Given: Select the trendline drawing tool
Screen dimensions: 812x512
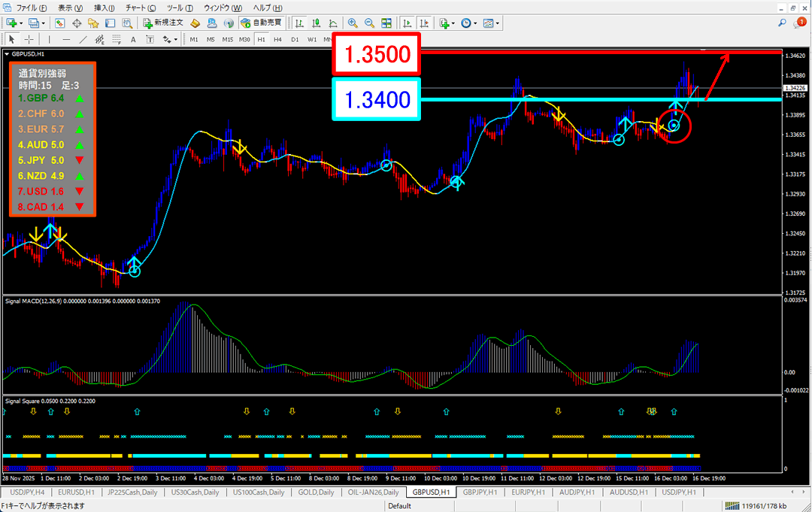Looking at the screenshot, I should point(83,39).
